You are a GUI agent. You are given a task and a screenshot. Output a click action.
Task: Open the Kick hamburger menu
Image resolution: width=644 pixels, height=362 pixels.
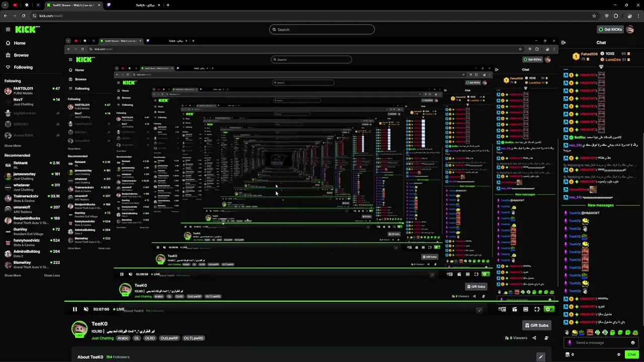point(8,30)
